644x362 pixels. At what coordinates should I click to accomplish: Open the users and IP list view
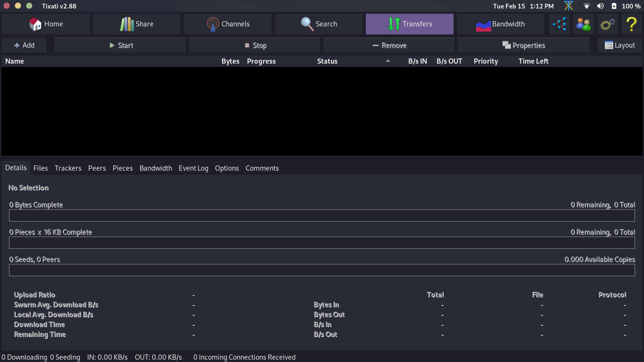583,24
